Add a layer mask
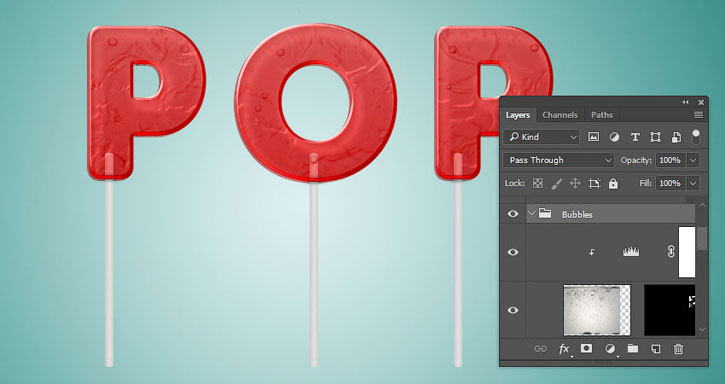The width and height of the screenshot is (725, 384). tap(586, 348)
